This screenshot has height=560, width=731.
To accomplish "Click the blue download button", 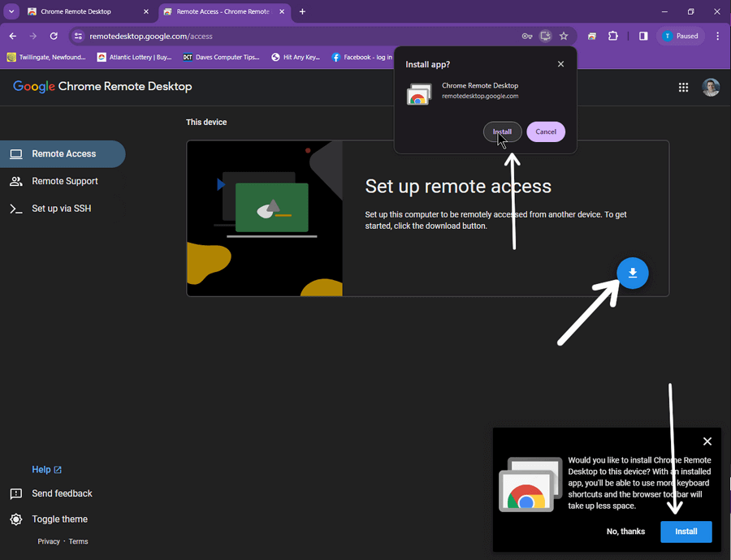I will tap(632, 273).
